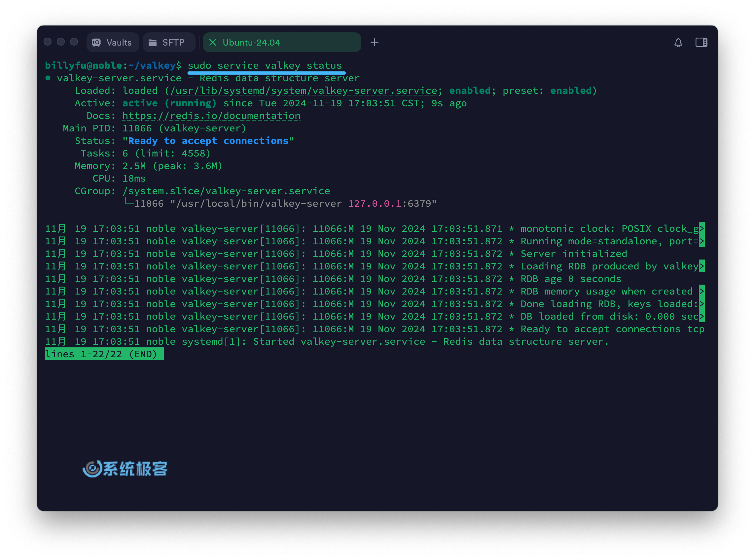The height and width of the screenshot is (560, 755).
Task: Click the Main PID 11066 value
Action: click(137, 128)
